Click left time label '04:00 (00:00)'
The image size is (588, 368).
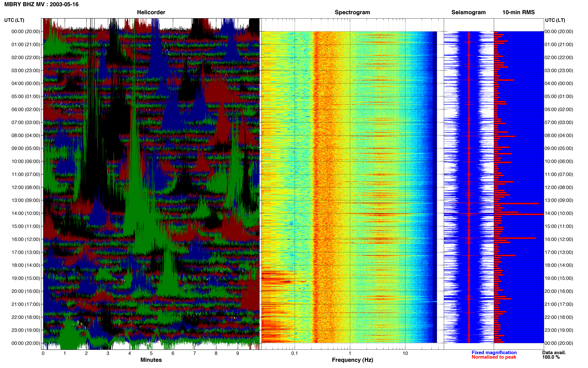pyautogui.click(x=26, y=83)
